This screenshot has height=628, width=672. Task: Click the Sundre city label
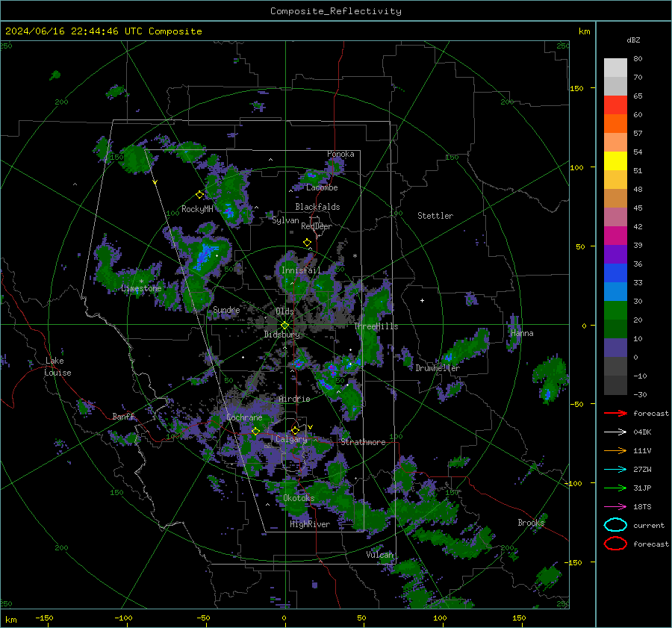226,310
